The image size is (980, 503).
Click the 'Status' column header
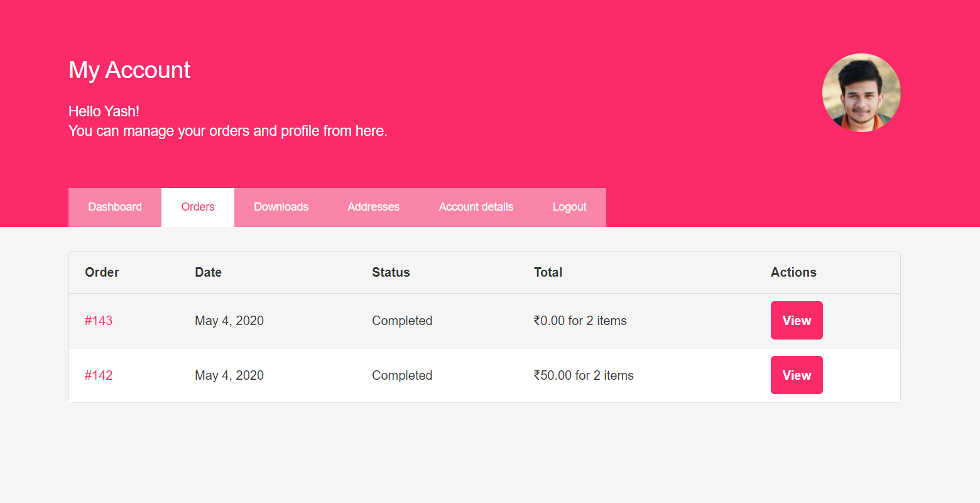[x=391, y=272]
